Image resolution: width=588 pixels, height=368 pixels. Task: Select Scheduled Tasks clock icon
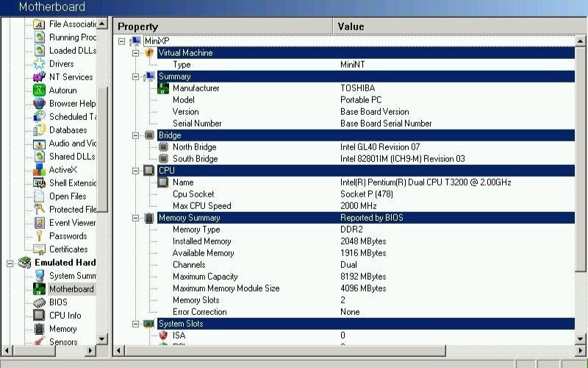pos(39,117)
